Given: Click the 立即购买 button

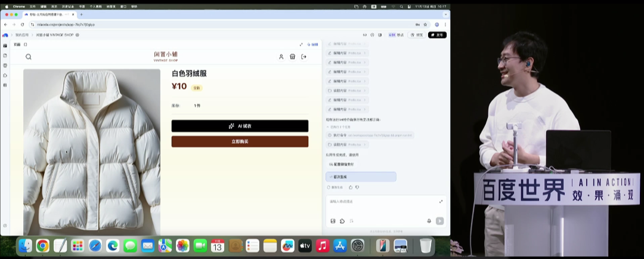Looking at the screenshot, I should pyautogui.click(x=240, y=141).
